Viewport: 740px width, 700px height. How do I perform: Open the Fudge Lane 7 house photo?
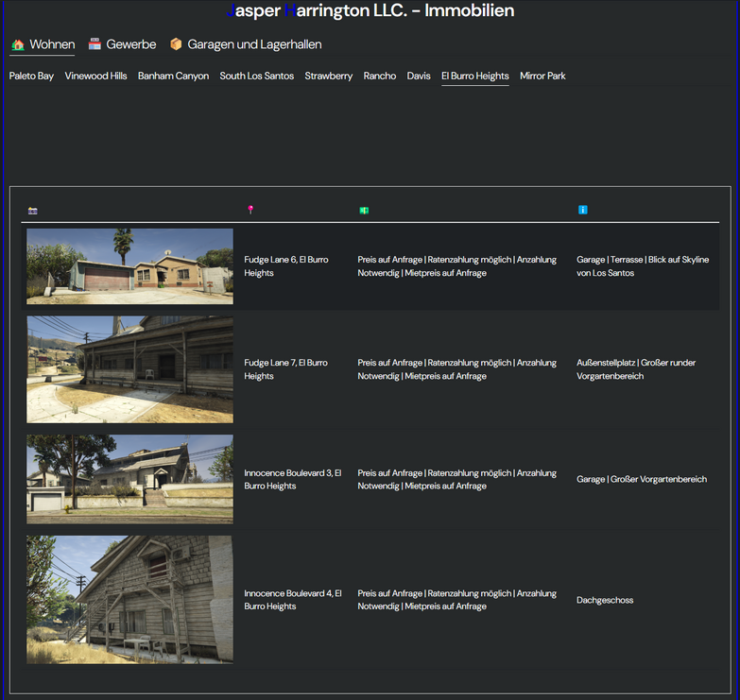coord(129,369)
